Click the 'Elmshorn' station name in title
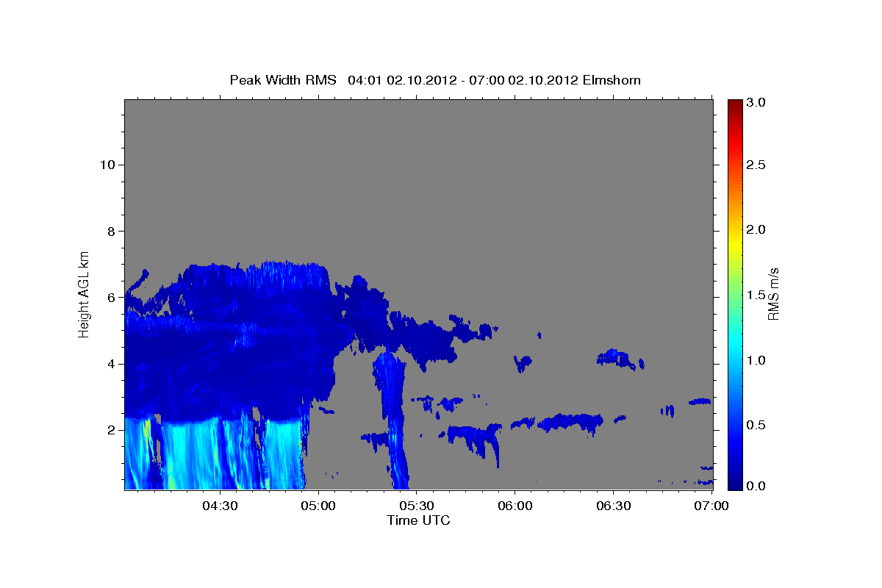Viewport: 882px width, 588px height. click(x=612, y=79)
